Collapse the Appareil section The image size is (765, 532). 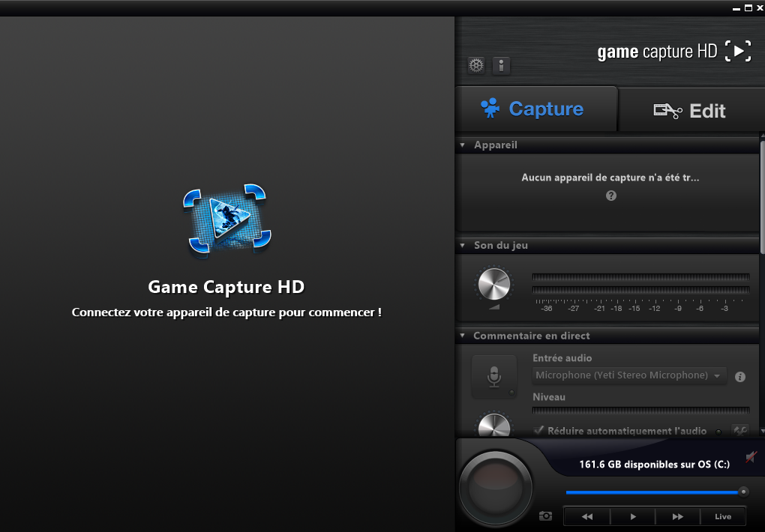462,145
